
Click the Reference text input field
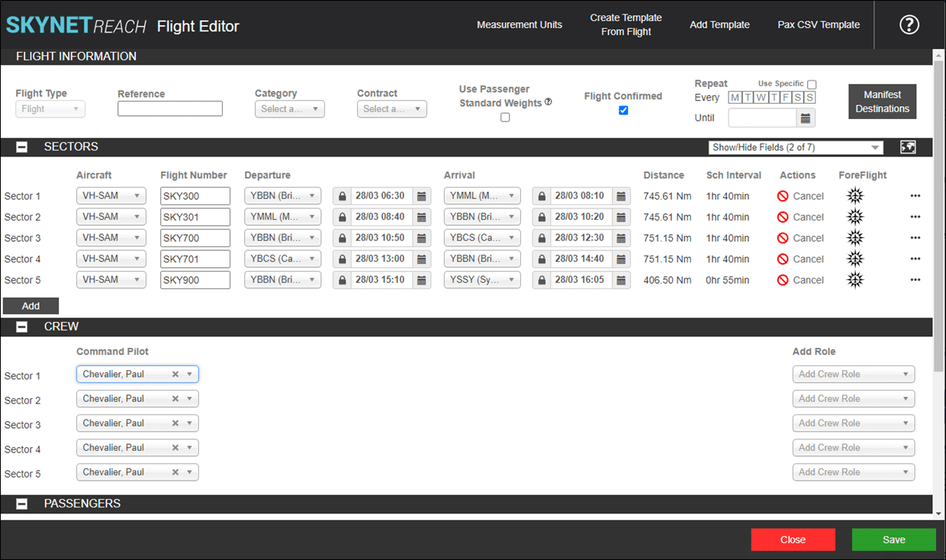pyautogui.click(x=170, y=109)
